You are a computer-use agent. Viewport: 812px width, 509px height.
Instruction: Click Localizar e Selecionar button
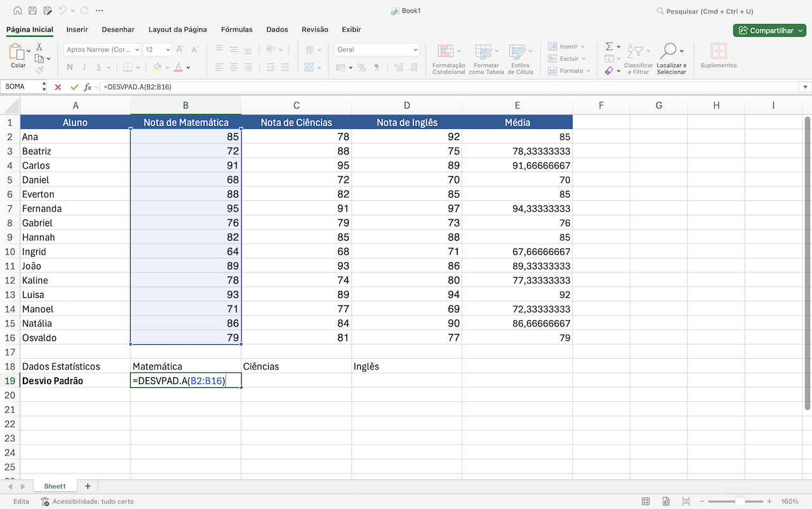[x=671, y=60]
